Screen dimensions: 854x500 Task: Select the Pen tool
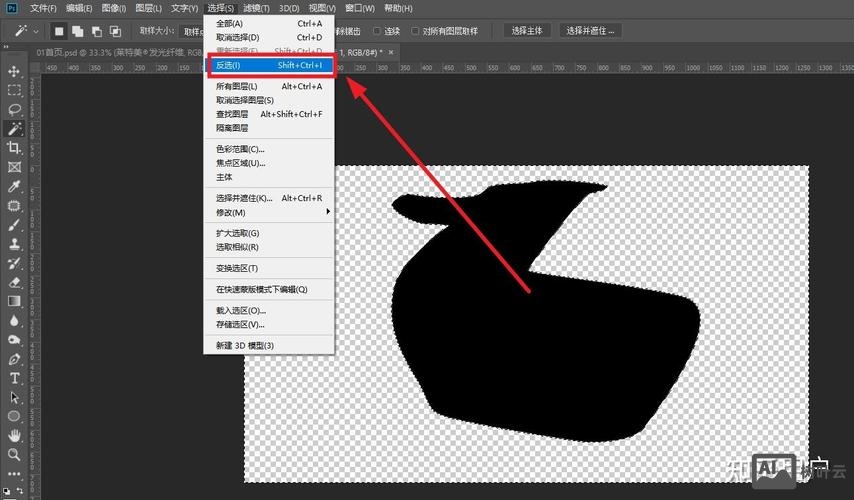tap(14, 359)
